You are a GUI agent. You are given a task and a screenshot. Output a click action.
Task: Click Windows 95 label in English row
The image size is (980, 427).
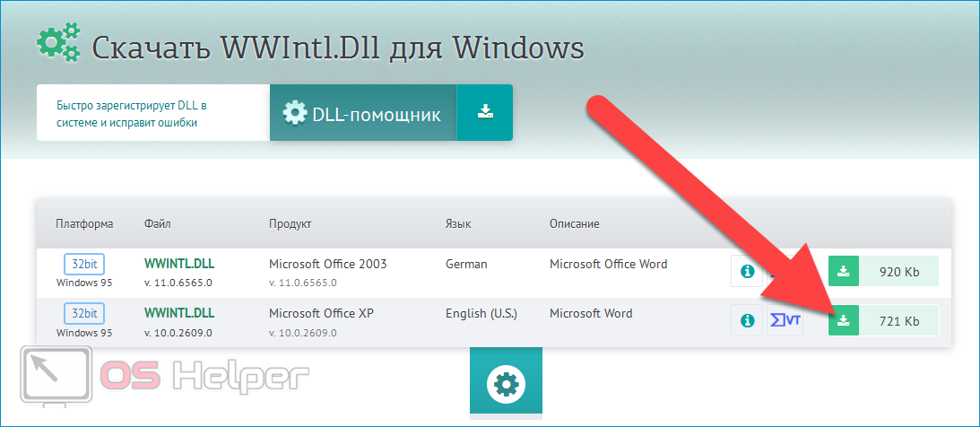[84, 332]
